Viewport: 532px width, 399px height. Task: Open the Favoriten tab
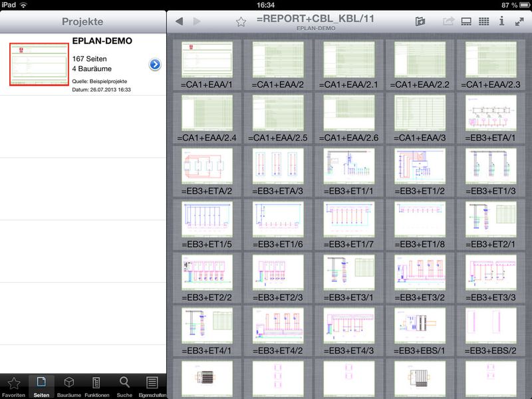[x=13, y=386]
